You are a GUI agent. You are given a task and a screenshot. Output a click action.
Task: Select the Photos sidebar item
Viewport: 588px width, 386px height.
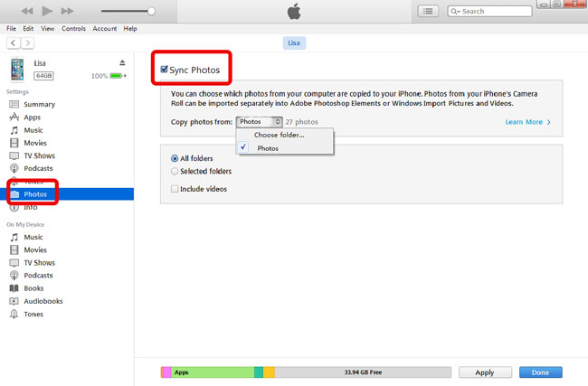point(67,194)
